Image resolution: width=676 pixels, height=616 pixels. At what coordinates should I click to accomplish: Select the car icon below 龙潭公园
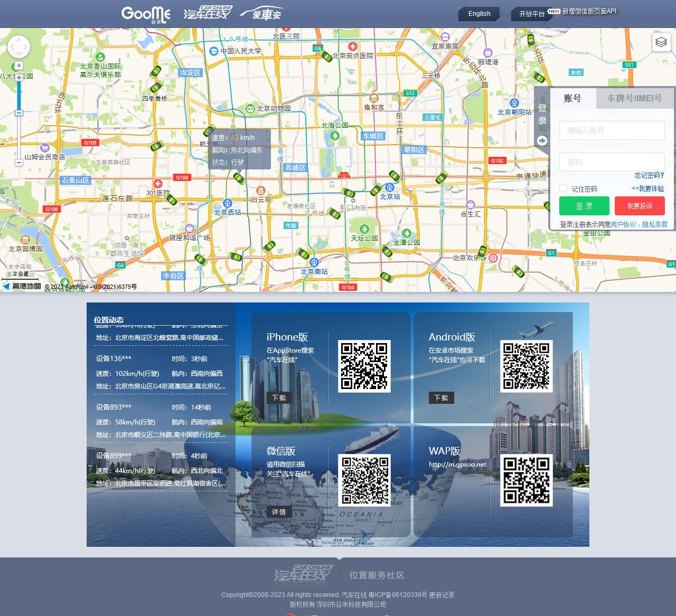(x=387, y=250)
